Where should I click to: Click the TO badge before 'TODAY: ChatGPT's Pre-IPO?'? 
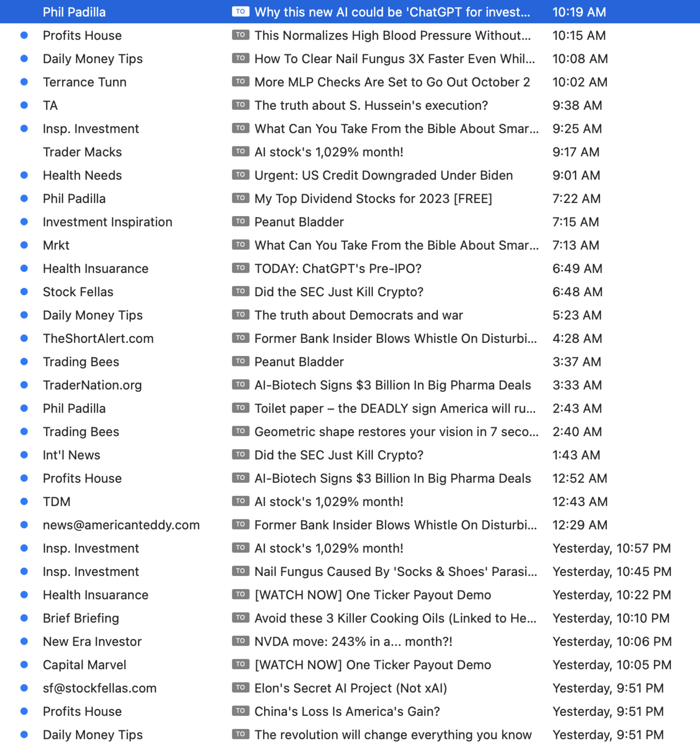[241, 268]
